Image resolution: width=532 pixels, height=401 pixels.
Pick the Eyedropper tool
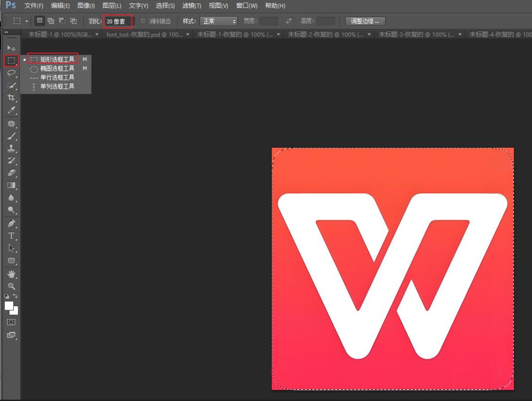11,110
